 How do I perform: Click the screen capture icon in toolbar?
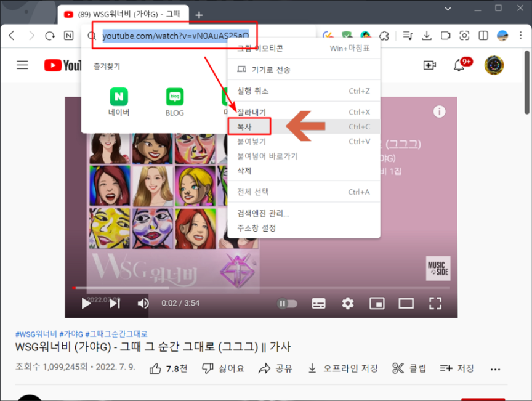click(464, 36)
